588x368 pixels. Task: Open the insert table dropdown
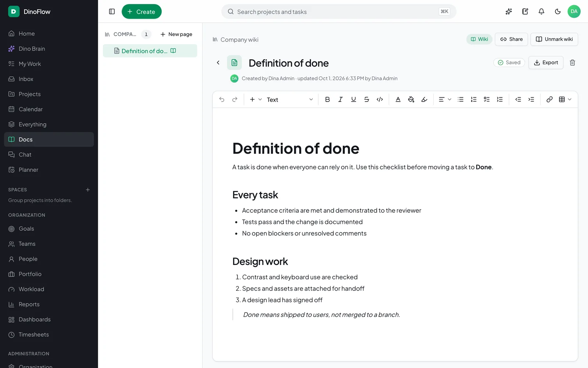[565, 99]
